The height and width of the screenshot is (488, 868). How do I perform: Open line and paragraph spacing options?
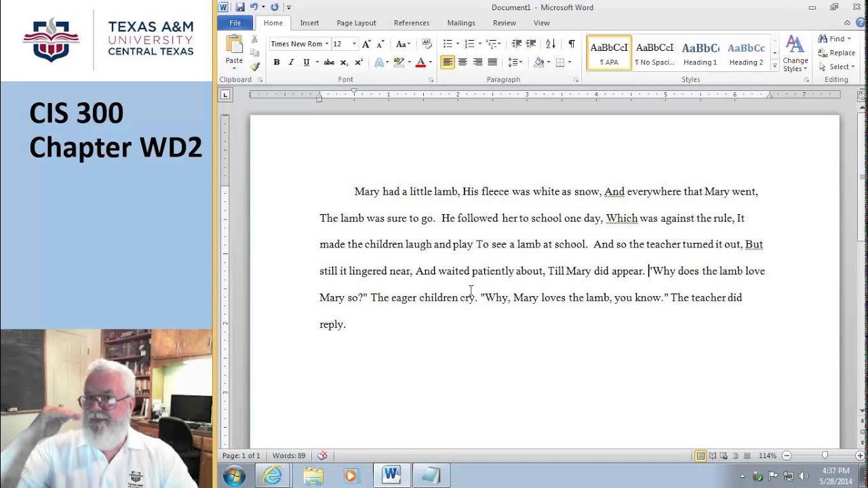point(515,62)
